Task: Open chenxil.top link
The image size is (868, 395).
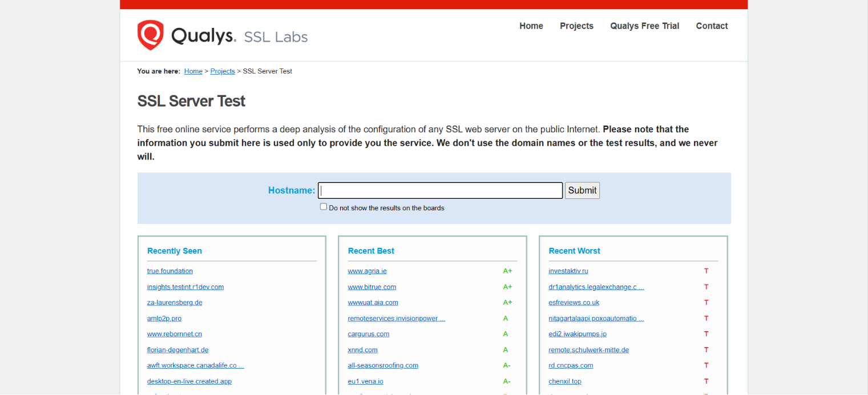Action: (565, 381)
